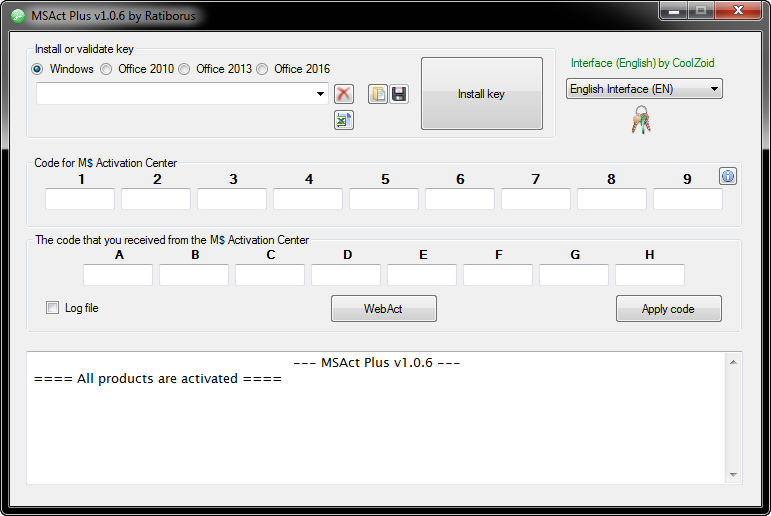The image size is (771, 516).
Task: Click code field 4 for Activation Center
Action: point(308,199)
